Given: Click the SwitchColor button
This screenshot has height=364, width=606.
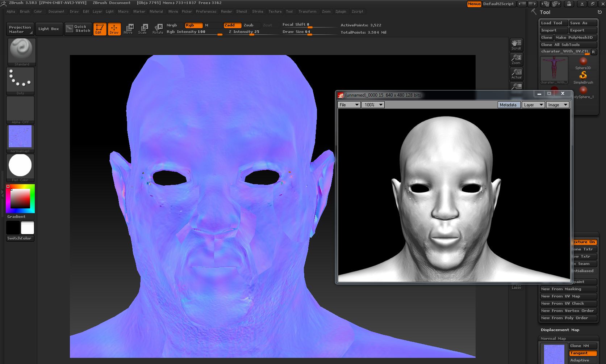Looking at the screenshot, I should pyautogui.click(x=20, y=238).
